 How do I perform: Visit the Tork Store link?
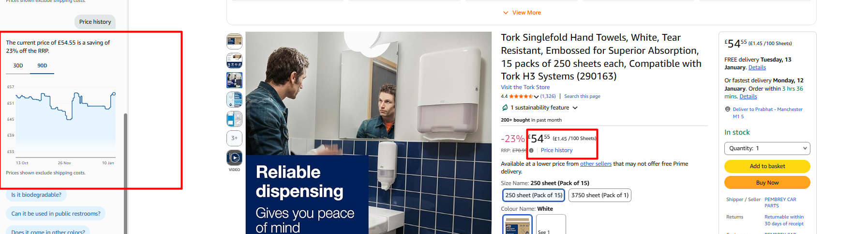(525, 87)
